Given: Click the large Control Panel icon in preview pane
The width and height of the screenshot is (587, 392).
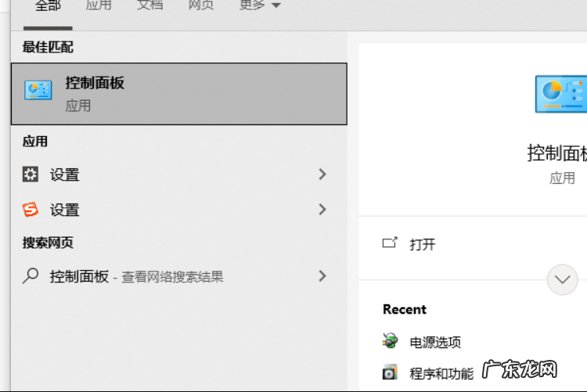Looking at the screenshot, I should (x=561, y=94).
